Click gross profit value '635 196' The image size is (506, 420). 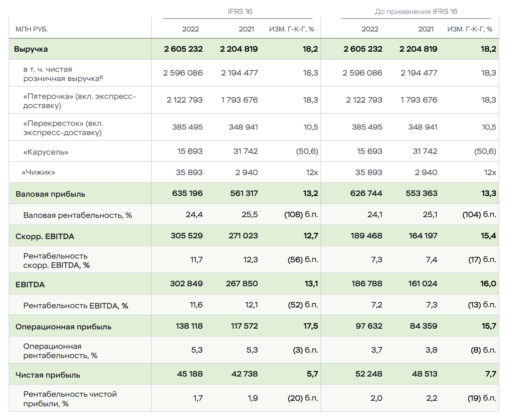pyautogui.click(x=187, y=193)
